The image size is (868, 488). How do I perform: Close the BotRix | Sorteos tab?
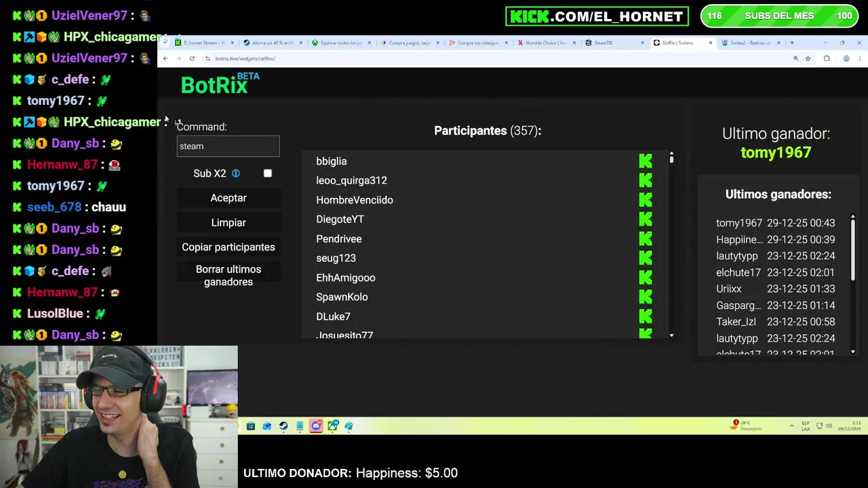pyautogui.click(x=711, y=43)
